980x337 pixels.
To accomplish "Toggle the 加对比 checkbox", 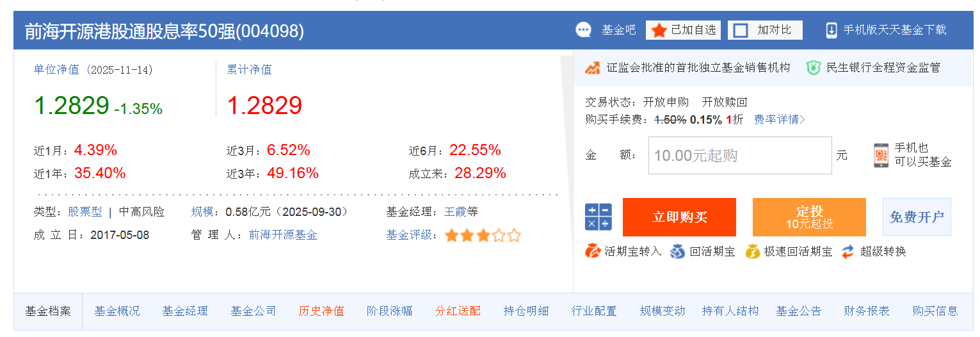I will (x=741, y=30).
